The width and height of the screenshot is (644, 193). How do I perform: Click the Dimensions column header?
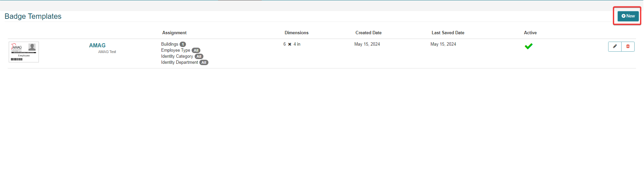[x=296, y=33]
